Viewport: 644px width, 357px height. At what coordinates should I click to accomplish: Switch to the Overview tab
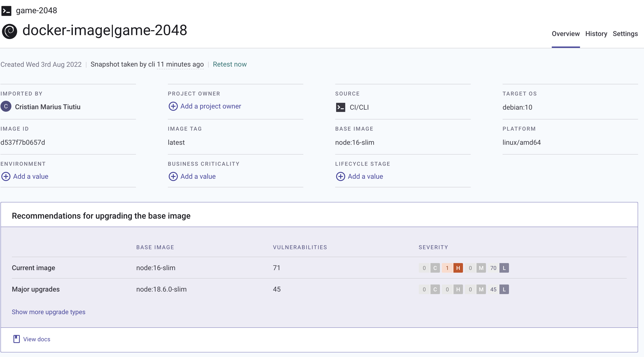coord(565,34)
